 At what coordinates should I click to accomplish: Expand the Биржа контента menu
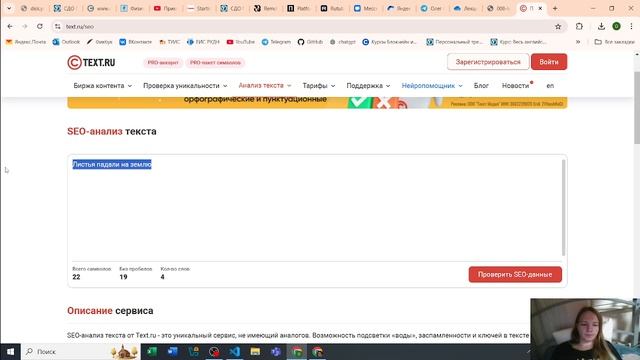[x=102, y=86]
